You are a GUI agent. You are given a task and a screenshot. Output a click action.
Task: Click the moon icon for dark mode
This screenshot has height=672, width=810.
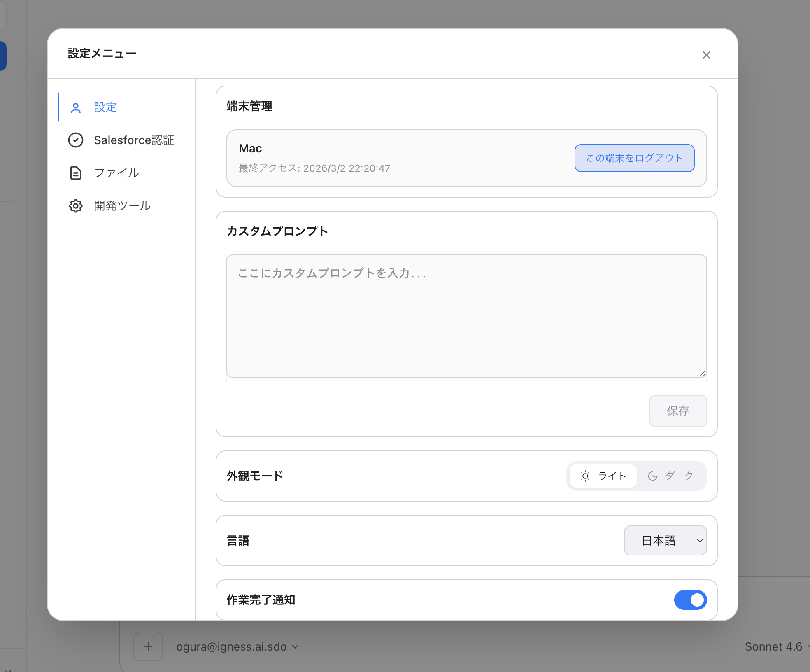(x=653, y=476)
